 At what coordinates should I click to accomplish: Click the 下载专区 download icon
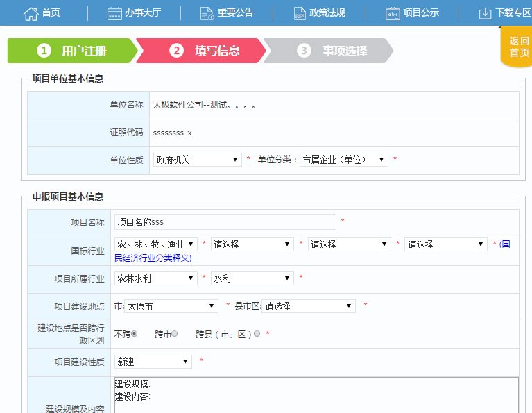485,13
